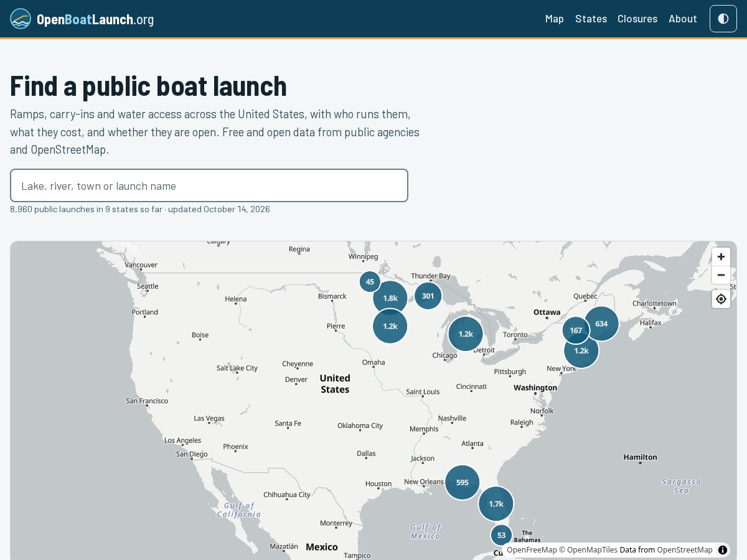Open the About nav item
Image resolution: width=747 pixels, height=560 pixels.
point(683,19)
